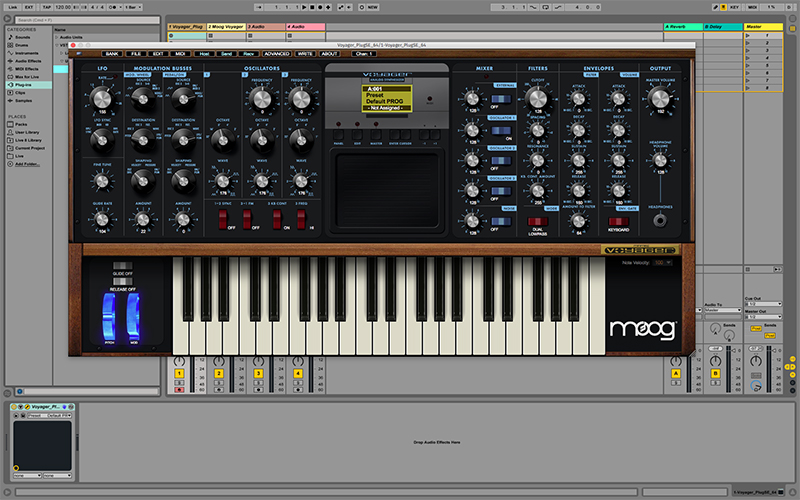Open User Library under Places
800x500 pixels.
click(27, 132)
